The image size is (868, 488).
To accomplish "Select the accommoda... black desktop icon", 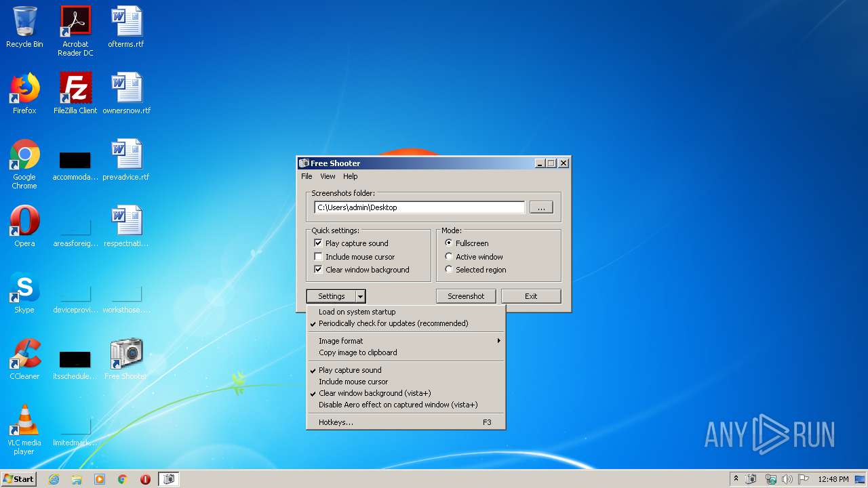I will 75,167.
